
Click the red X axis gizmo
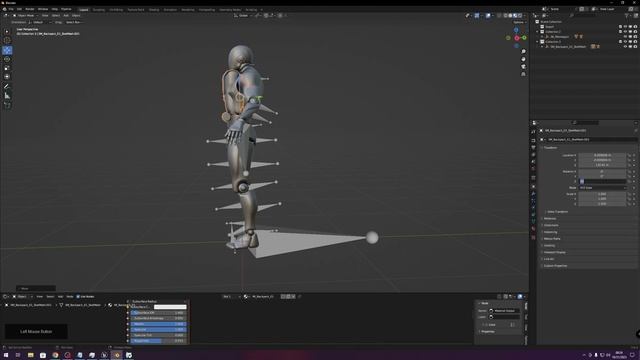point(517,38)
